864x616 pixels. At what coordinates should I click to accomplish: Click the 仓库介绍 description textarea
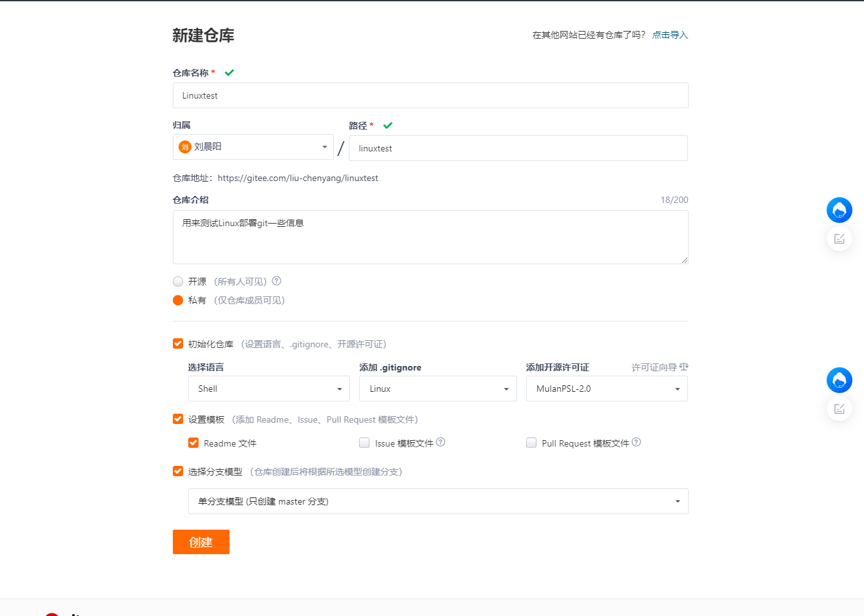coord(431,237)
